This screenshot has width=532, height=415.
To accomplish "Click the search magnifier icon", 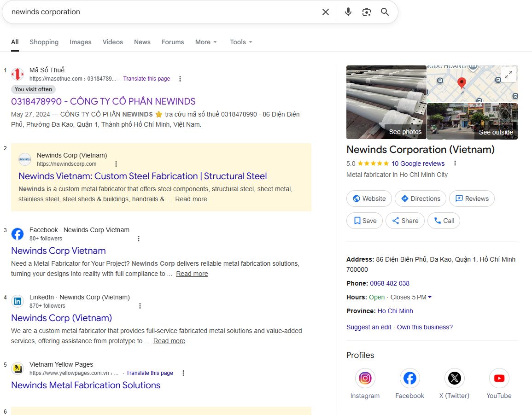I will [x=385, y=12].
